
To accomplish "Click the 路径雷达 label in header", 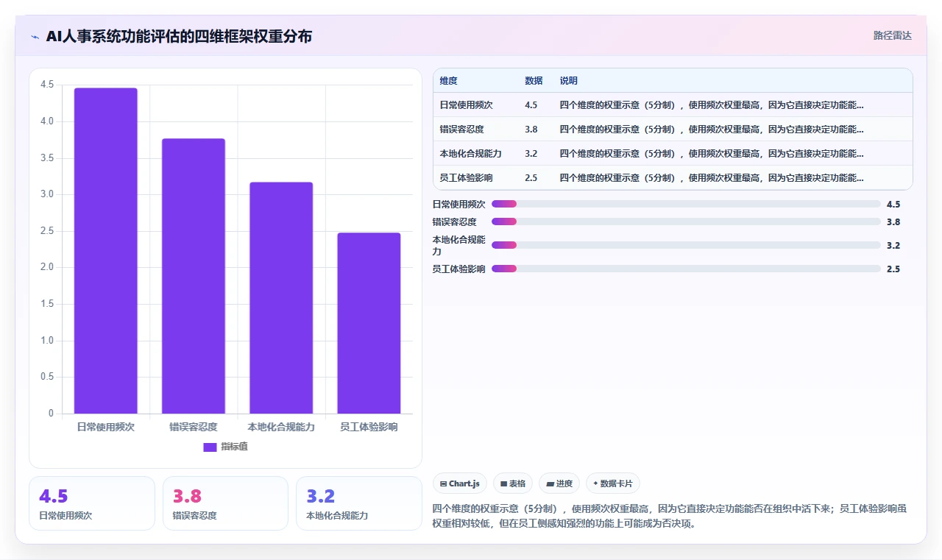I will tap(892, 35).
